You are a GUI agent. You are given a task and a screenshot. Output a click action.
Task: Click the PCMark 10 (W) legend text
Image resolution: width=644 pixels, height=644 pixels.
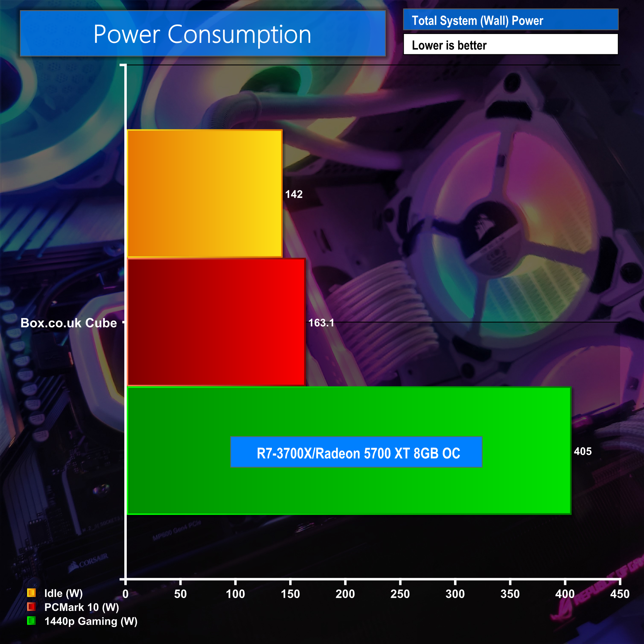(82, 607)
